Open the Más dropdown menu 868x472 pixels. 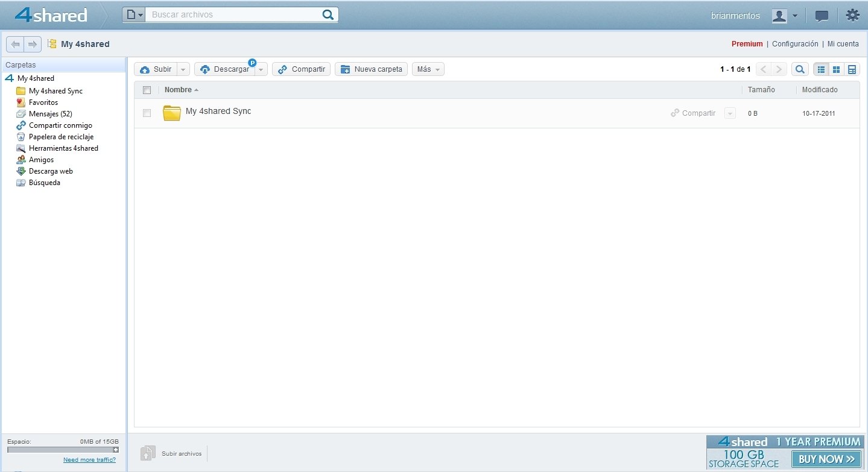(x=428, y=69)
